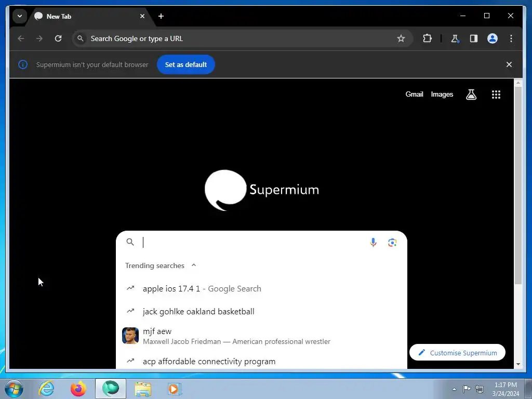Open the Windows Start menu
Viewport: 532px width, 399px height.
click(14, 389)
